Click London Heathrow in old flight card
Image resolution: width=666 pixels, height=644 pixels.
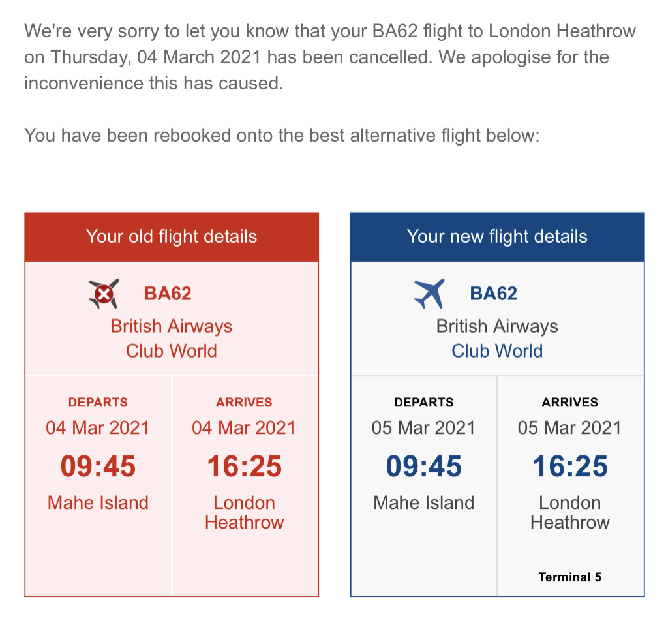(x=244, y=512)
